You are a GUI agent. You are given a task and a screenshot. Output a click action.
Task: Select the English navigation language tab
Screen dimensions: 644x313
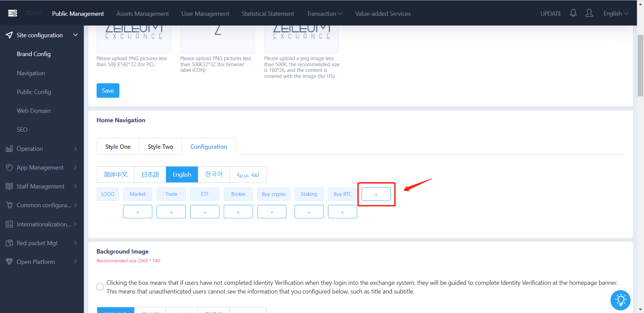point(182,174)
